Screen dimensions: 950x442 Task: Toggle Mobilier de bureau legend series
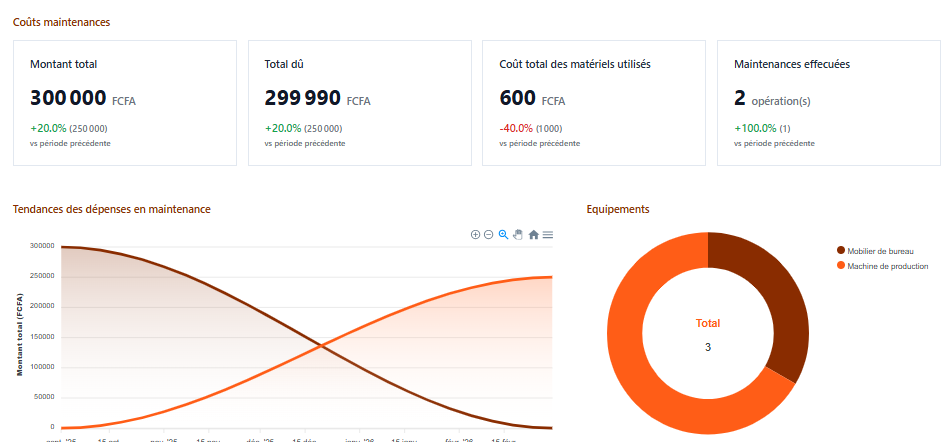coord(880,251)
